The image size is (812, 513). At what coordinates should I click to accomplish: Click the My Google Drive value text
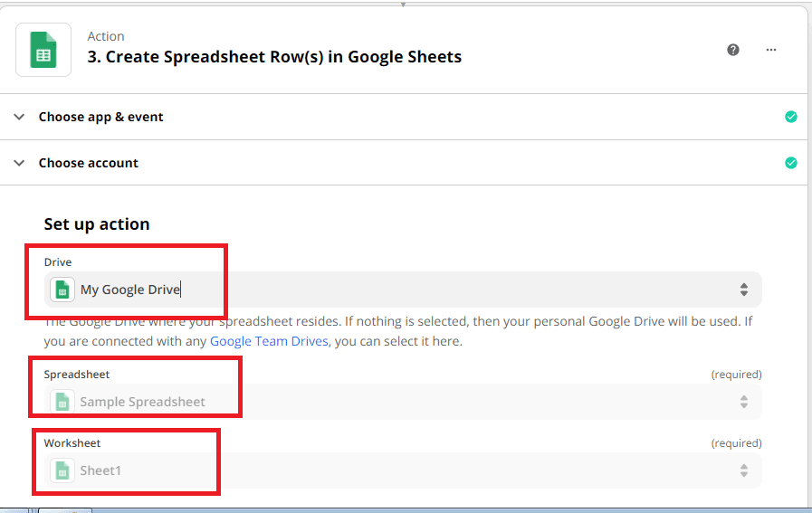pyautogui.click(x=130, y=290)
